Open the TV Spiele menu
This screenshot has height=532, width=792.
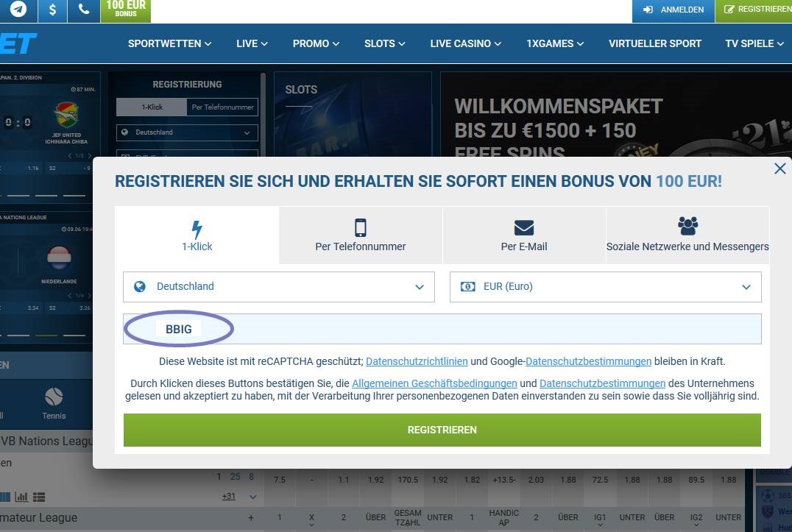pyautogui.click(x=754, y=43)
